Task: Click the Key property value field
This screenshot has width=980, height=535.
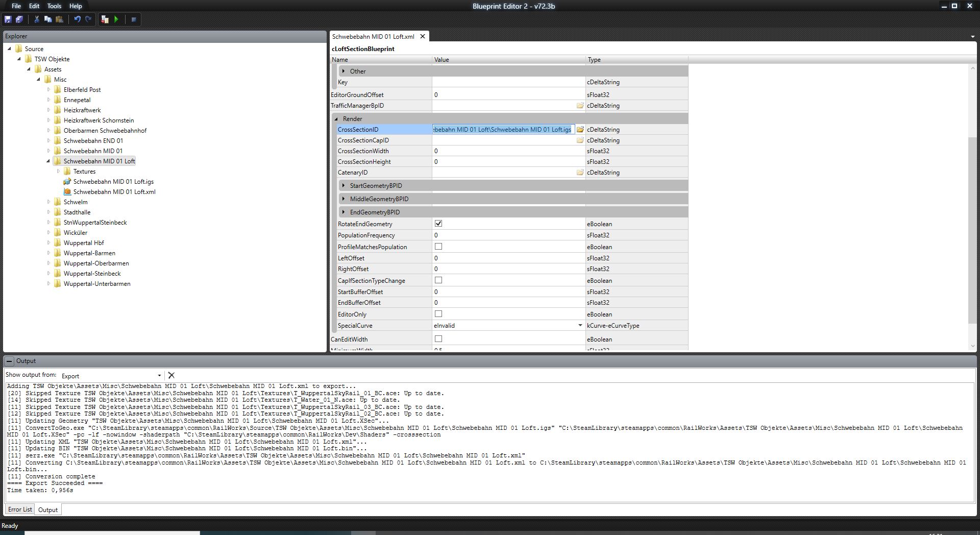Action: 508,82
